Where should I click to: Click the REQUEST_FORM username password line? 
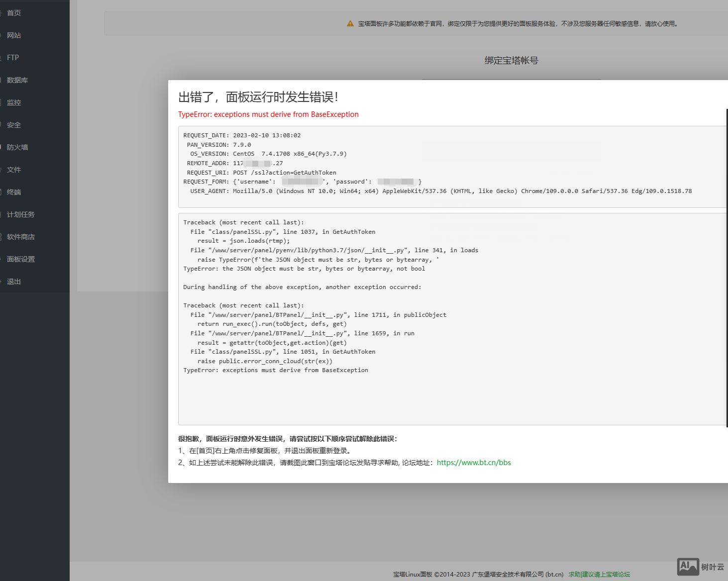click(303, 182)
